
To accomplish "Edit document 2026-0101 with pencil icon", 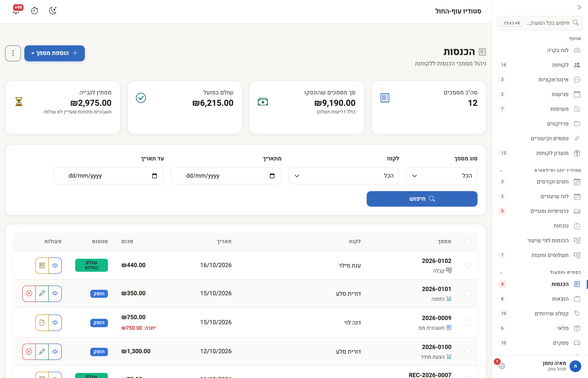I will point(42,293).
